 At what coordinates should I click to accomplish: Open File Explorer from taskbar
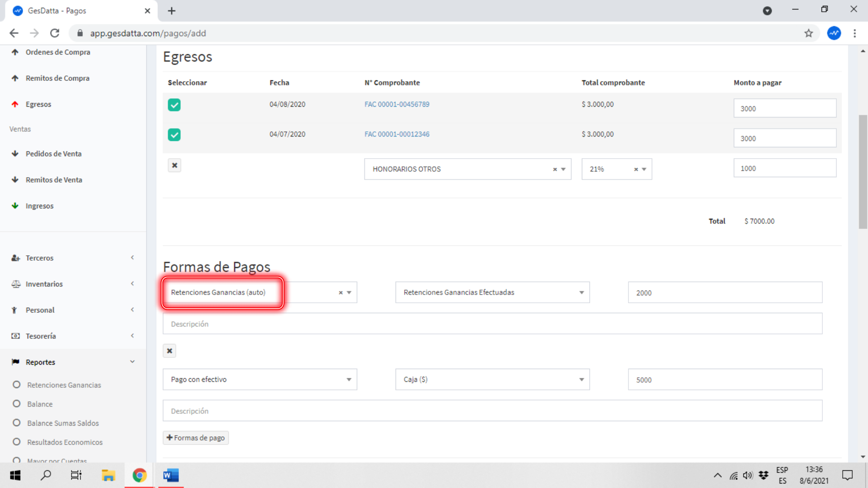point(108,475)
